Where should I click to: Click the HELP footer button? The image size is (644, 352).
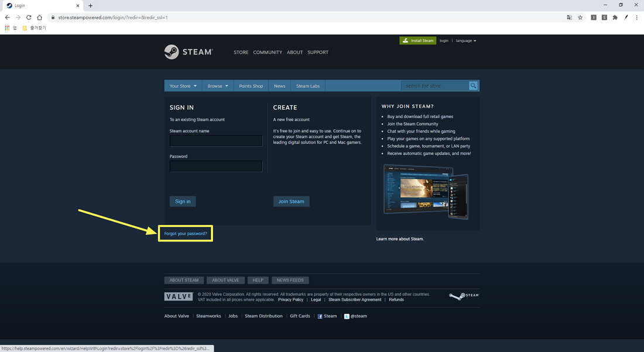pyautogui.click(x=258, y=280)
